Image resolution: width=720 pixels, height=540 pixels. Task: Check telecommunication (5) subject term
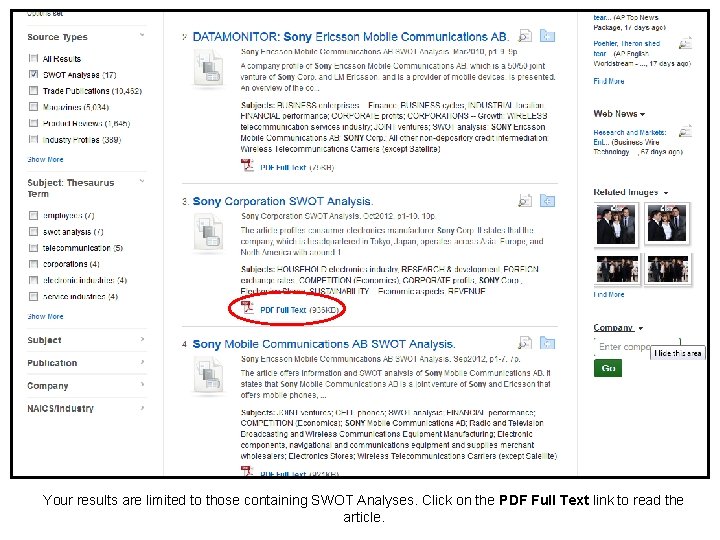[33, 248]
